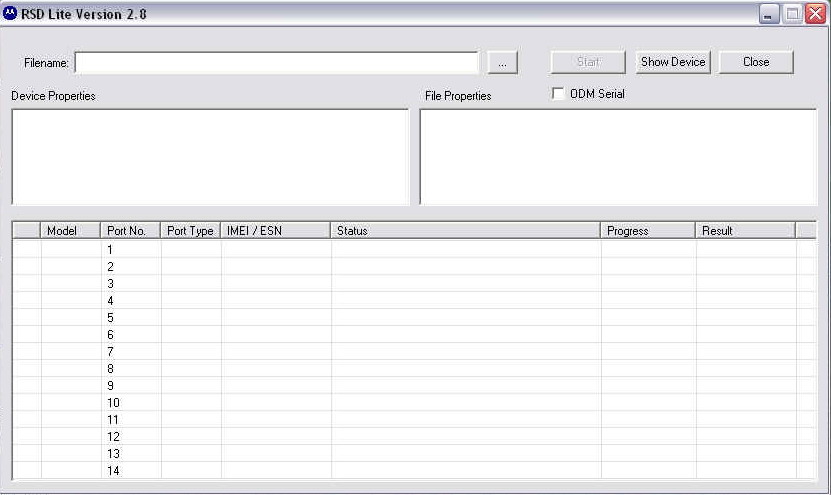
Task: Select port row 12
Action: (x=413, y=436)
